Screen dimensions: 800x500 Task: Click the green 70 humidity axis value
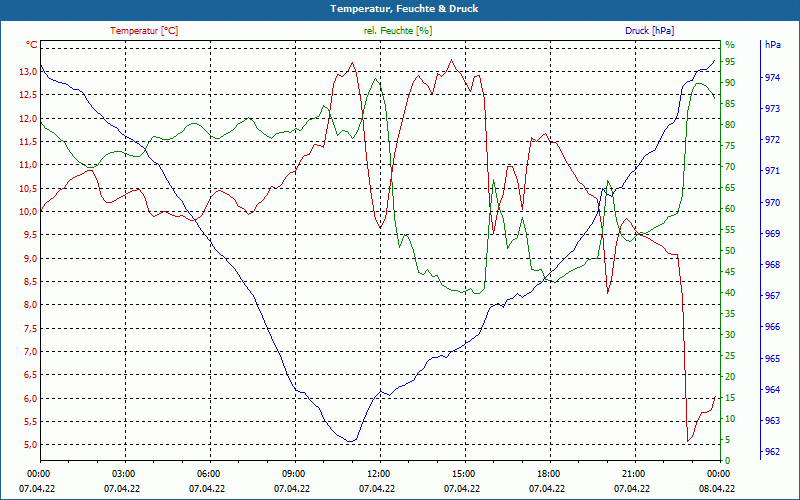pos(730,167)
